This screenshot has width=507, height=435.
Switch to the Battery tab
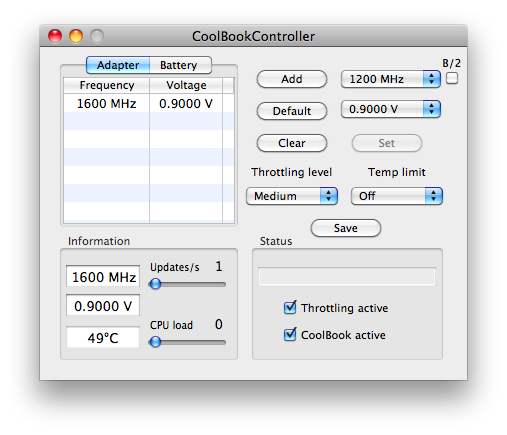coord(180,65)
